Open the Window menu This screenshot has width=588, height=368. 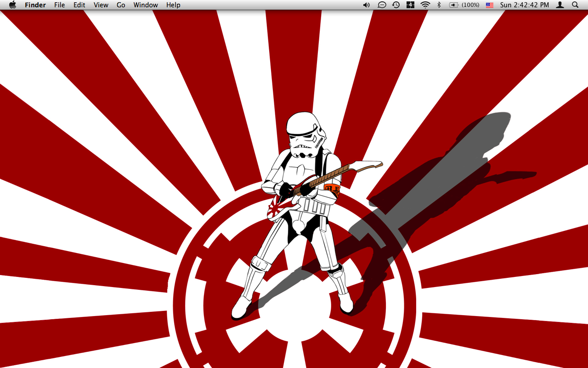[146, 5]
